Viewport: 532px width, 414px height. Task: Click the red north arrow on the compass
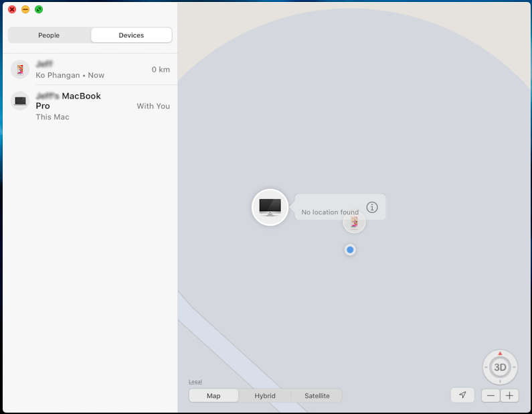coord(500,353)
